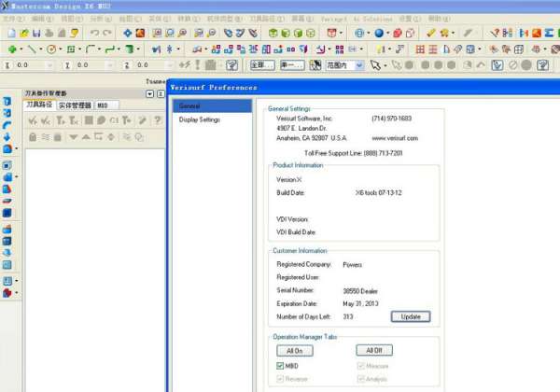This screenshot has width=560, height=392.
Task: Click the Expiration Date value May 31, 2013
Action: (360, 303)
